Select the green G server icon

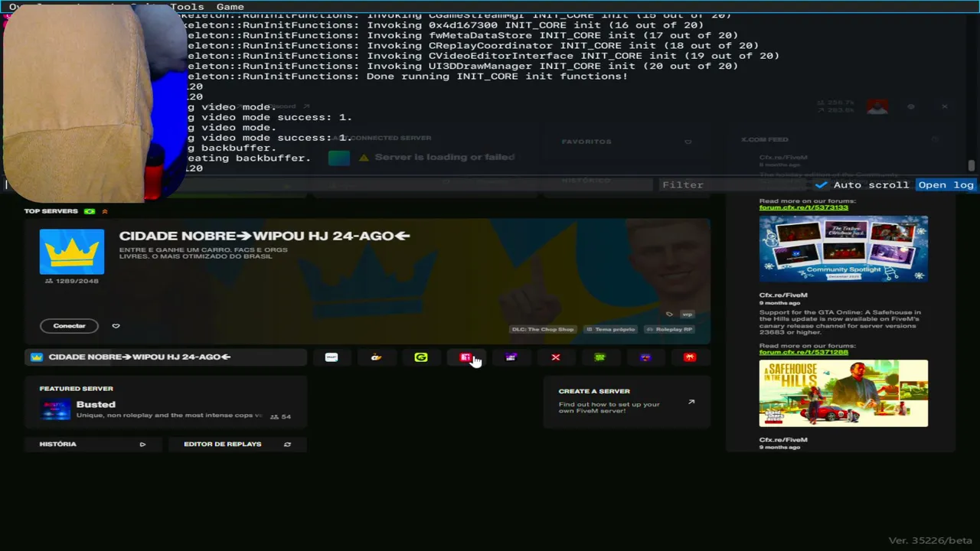(x=421, y=357)
